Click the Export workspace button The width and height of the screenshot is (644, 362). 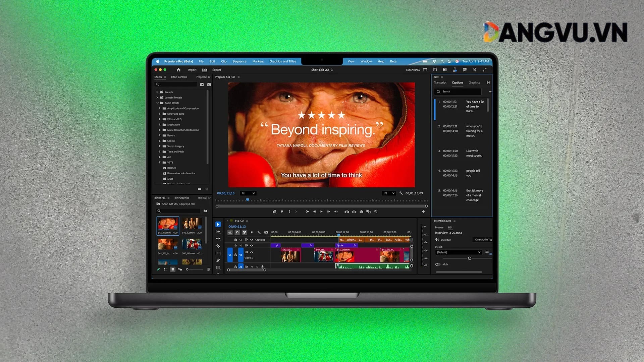pos(217,70)
